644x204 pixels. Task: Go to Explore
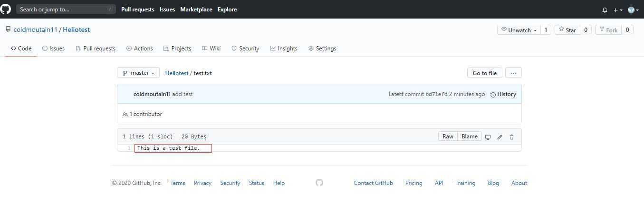pos(227,10)
